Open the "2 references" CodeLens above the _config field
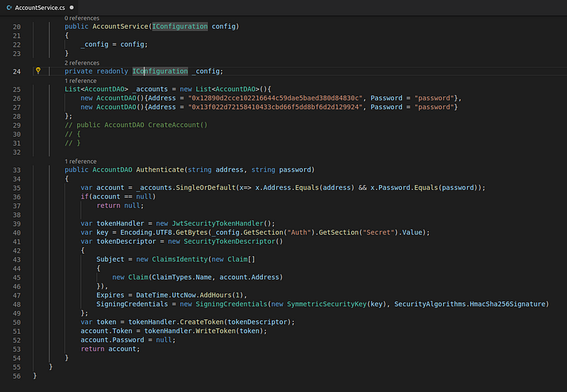Screen dimensions: 567x392 [82, 63]
